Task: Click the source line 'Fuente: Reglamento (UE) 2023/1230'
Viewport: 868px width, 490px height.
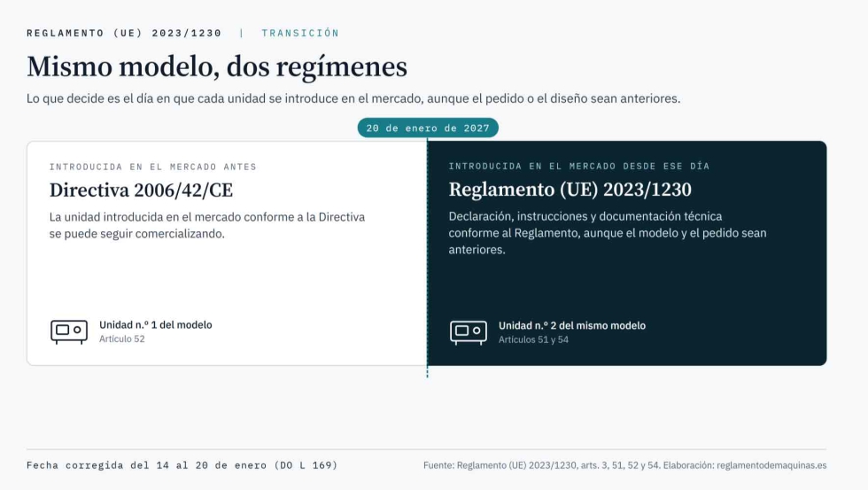Action: tap(624, 465)
